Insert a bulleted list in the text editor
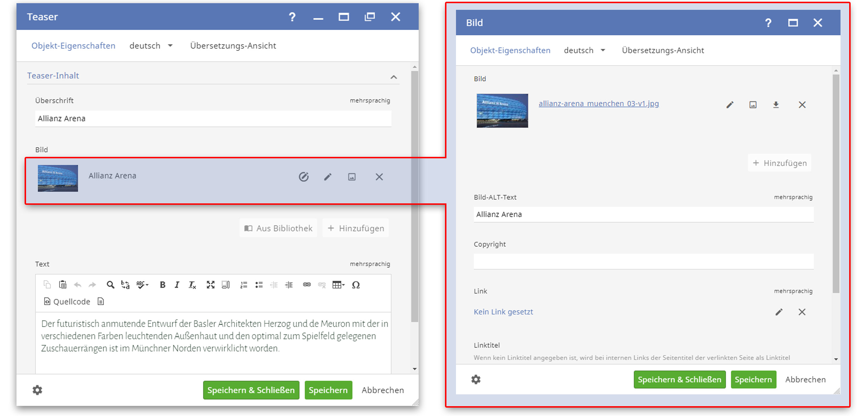Viewport: 868px width, 416px height. pos(259,285)
